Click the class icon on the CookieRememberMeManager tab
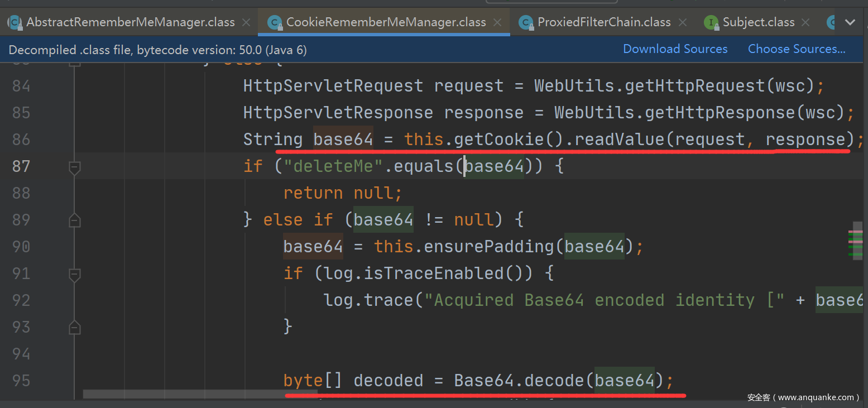 coord(275,22)
